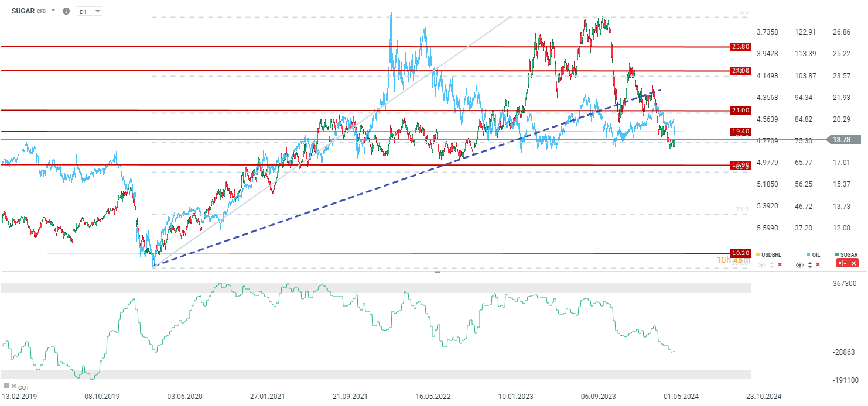Click the USDBRL reorder up-down arrows
Viewport: 868px width, 406px height.
coord(772,265)
